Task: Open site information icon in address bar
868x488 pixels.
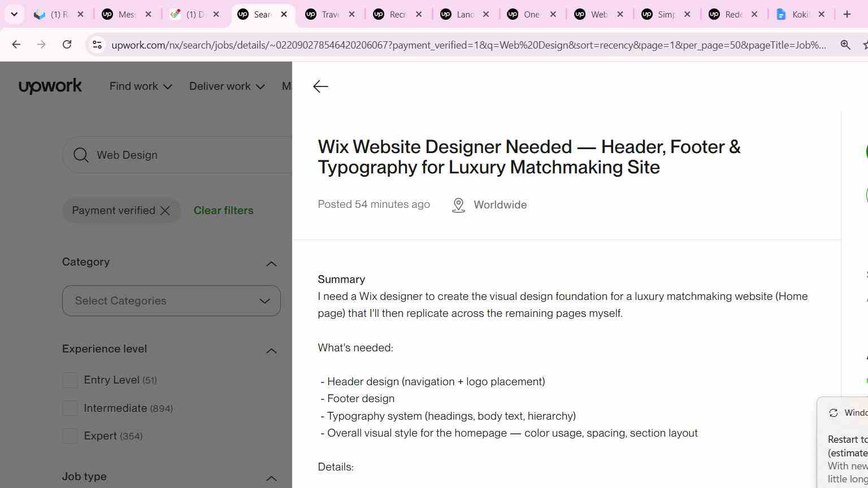Action: click(x=97, y=45)
